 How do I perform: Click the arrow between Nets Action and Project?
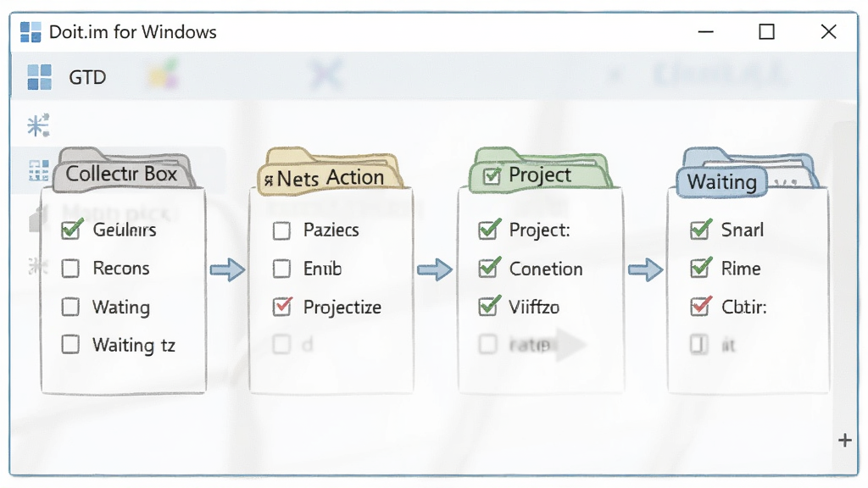click(435, 270)
